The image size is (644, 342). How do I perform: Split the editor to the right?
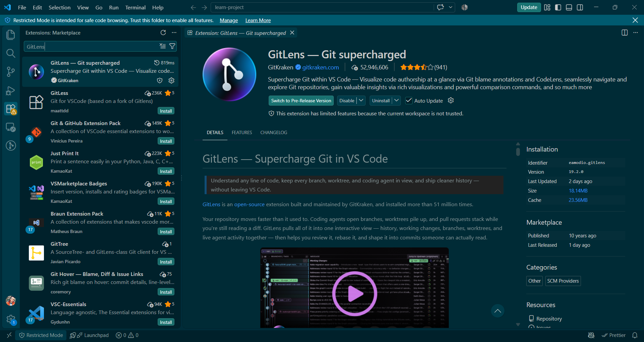point(625,33)
